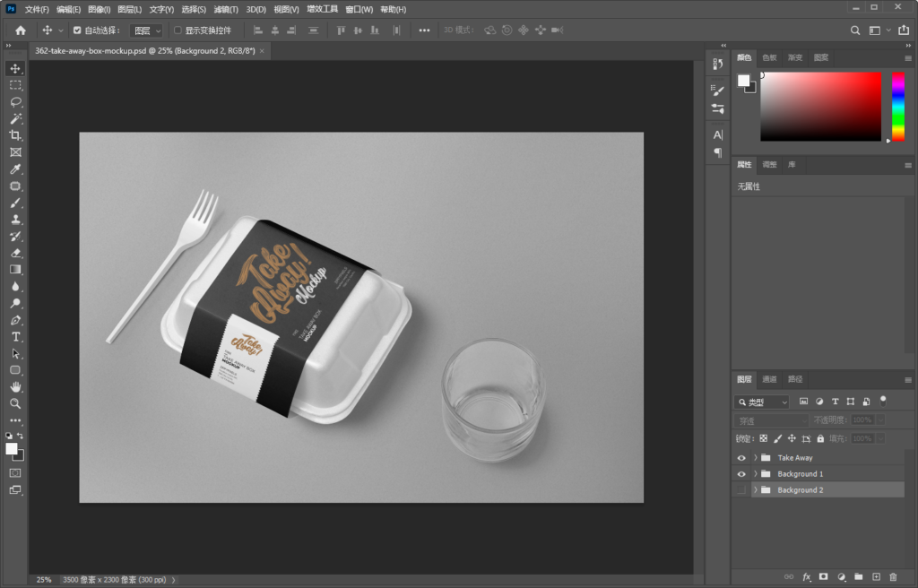Expand the Background 1 group
This screenshot has height=588, width=918.
[755, 474]
